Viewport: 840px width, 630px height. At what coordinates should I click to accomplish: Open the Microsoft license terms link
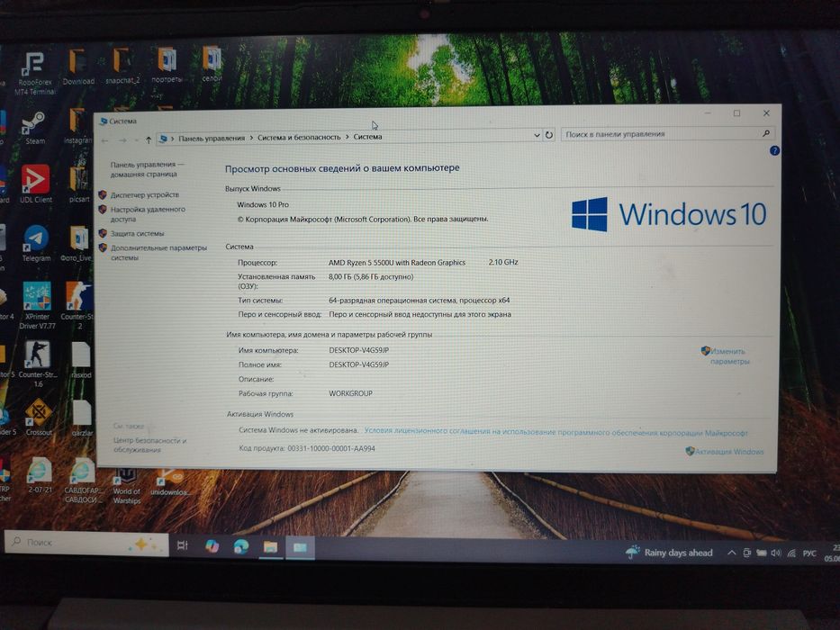[x=555, y=432]
